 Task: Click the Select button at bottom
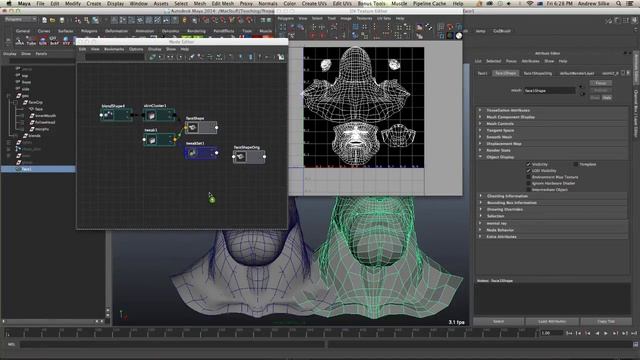pos(498,321)
